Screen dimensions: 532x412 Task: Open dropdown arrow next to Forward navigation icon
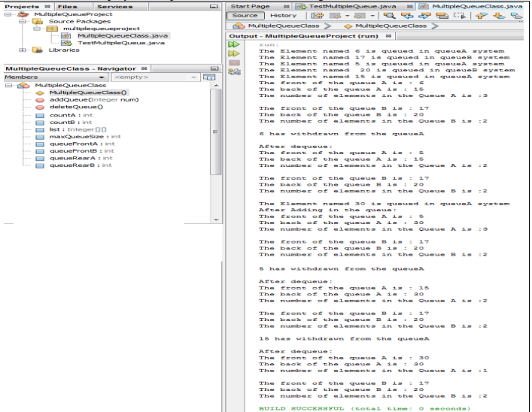[x=372, y=16]
